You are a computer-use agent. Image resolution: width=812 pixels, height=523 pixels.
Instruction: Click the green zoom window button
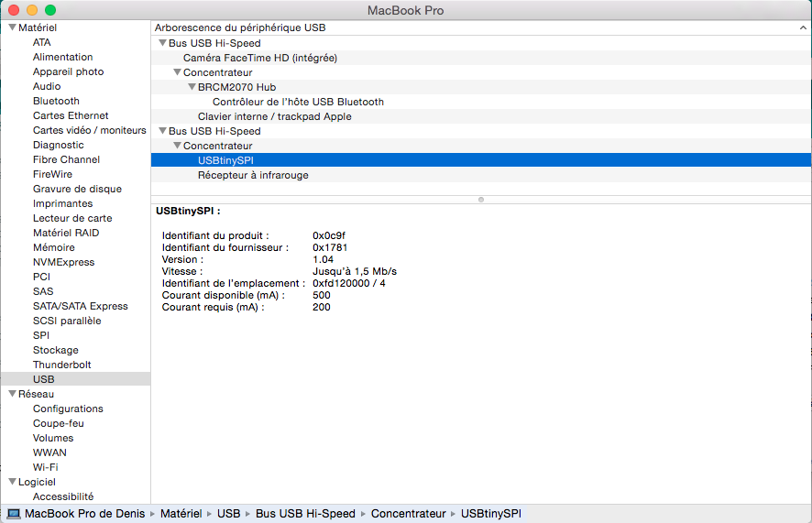(x=50, y=10)
